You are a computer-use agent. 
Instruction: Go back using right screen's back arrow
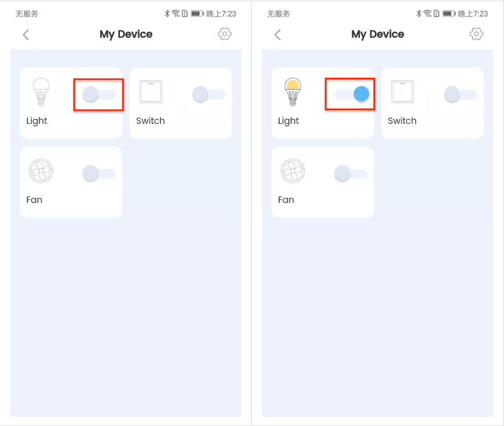(x=278, y=35)
